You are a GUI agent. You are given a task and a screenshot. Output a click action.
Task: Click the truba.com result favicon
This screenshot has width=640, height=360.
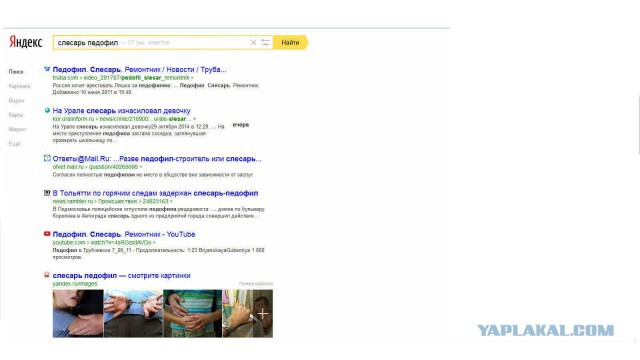point(47,69)
